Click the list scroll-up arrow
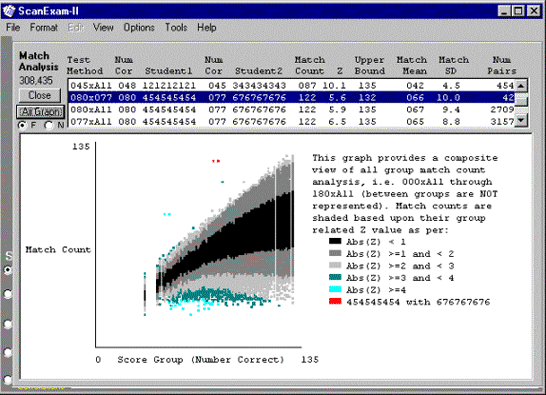This screenshot has height=395, width=546. point(521,86)
